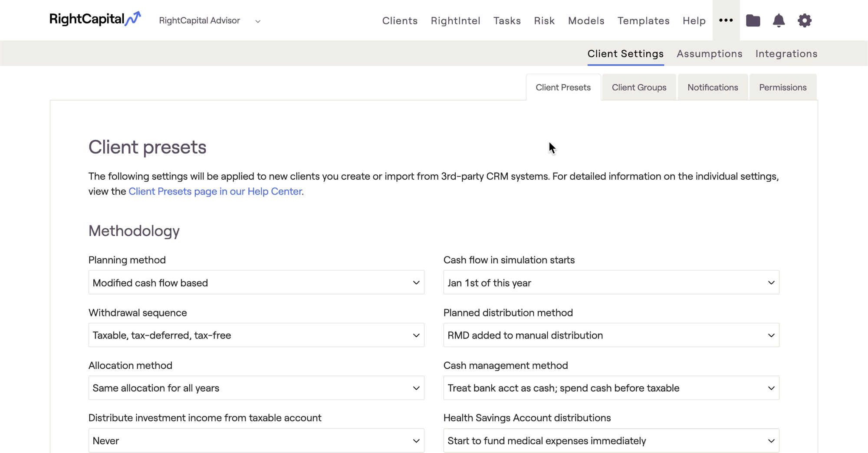This screenshot has height=453, width=868.
Task: Click the RightCapital logo
Action: 95,19
